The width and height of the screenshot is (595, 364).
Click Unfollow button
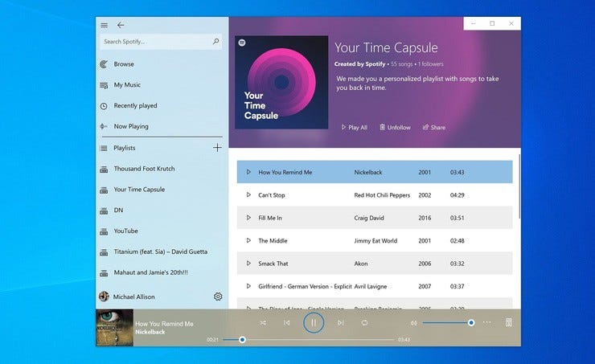[x=395, y=128]
